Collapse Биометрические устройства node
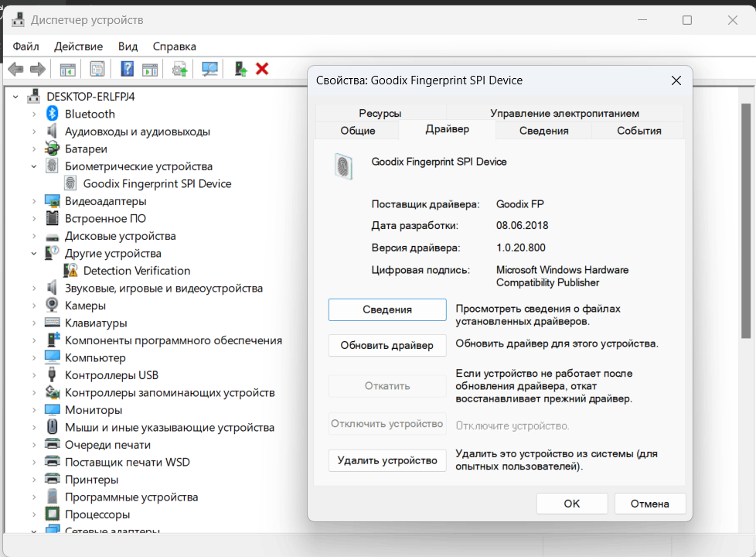The height and width of the screenshot is (557, 756). pyautogui.click(x=34, y=166)
